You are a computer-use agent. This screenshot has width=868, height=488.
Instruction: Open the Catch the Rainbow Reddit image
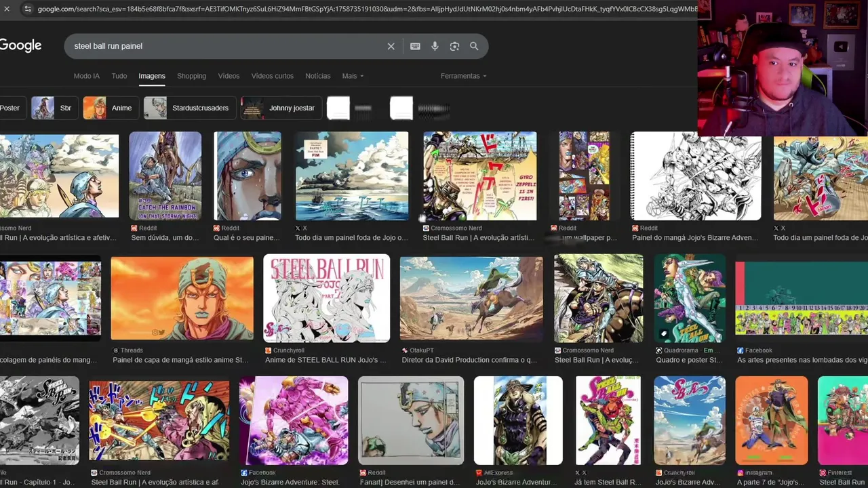pyautogui.click(x=165, y=176)
